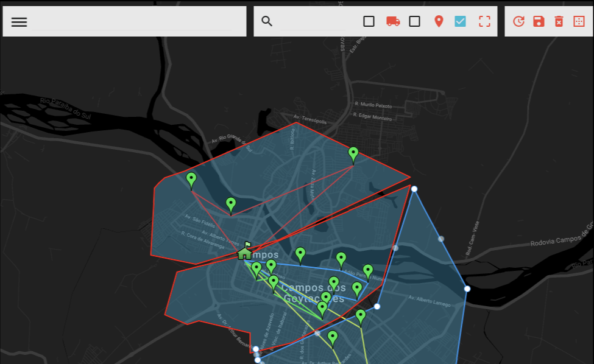This screenshot has height=364, width=594.
Task: Click the topmost white vertex of blue polygon
Action: (414, 189)
